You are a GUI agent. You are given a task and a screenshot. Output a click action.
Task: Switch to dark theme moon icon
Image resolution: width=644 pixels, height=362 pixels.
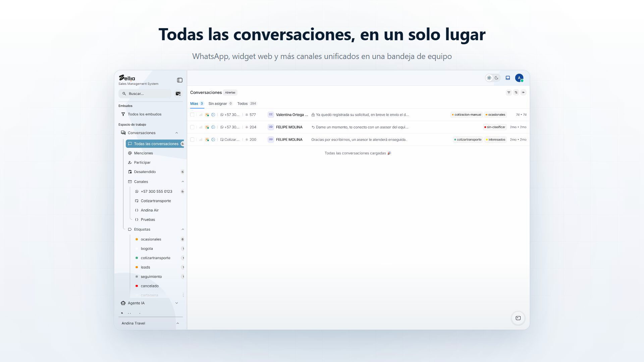click(x=496, y=78)
